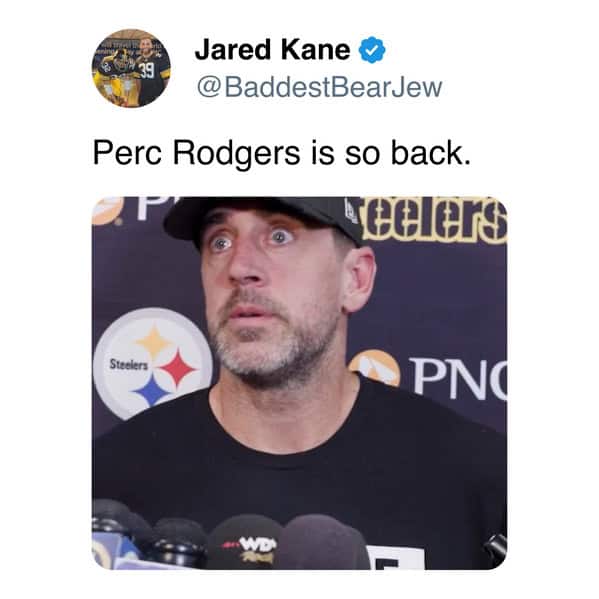Open Jared Kane's round profile avatar
This screenshot has height=599, width=599.
[x=131, y=68]
